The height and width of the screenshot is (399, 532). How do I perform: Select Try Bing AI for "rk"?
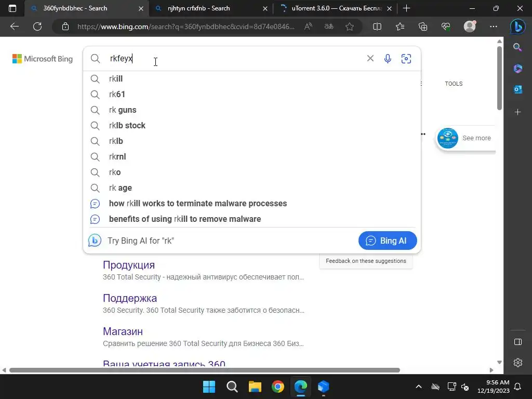[140, 241]
